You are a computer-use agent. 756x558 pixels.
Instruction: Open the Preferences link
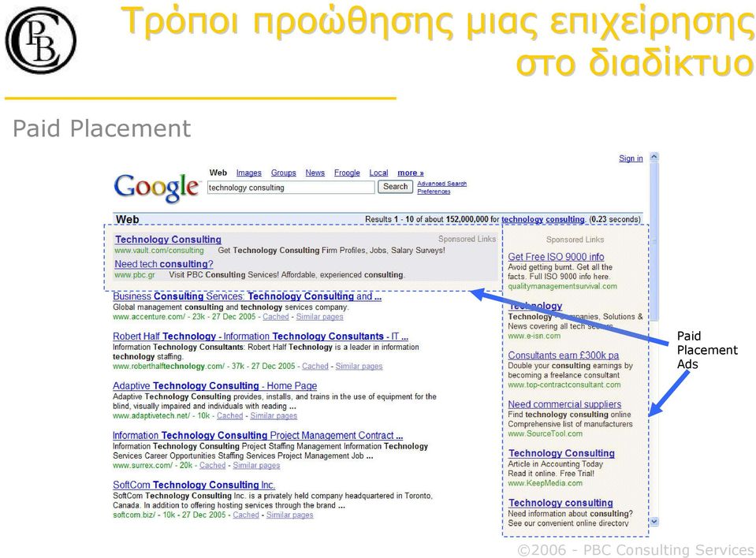[x=434, y=192]
